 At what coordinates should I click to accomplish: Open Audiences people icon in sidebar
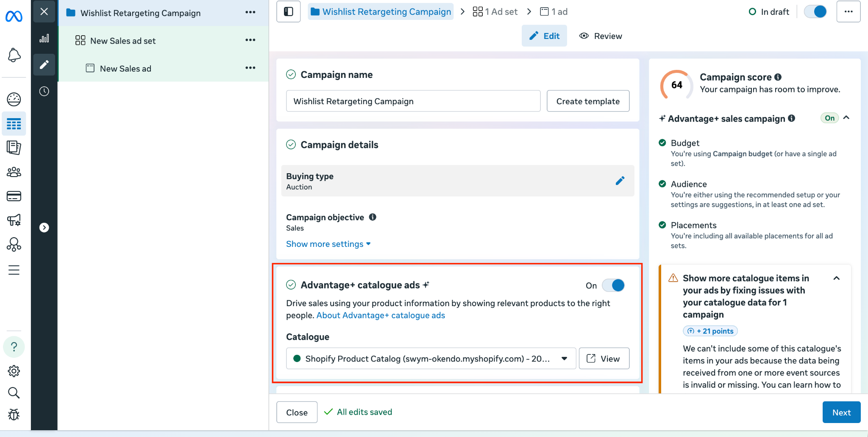click(14, 172)
